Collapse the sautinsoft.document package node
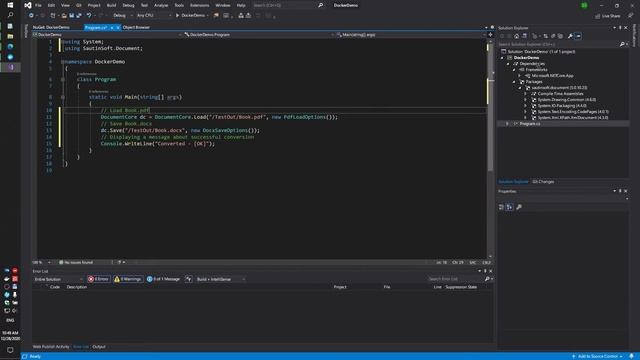Screen dimensions: 640x360 [x=520, y=88]
